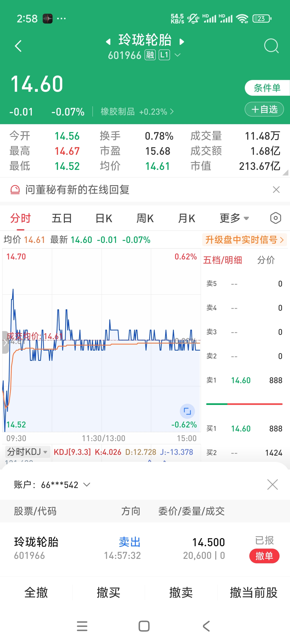Screen dimensions: 290x644
Task: Switch to next stock with right triangle
Action: [182, 42]
